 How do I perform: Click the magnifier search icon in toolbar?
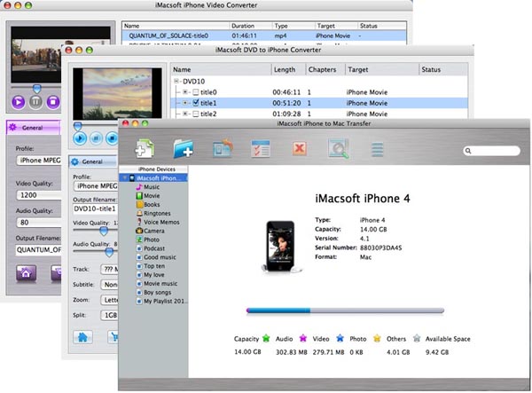[x=338, y=147]
